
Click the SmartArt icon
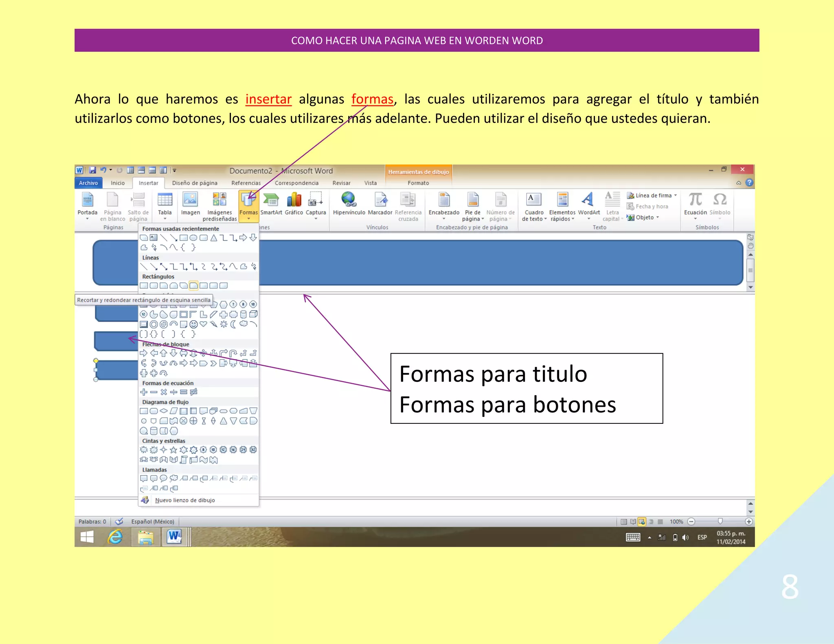click(x=271, y=200)
